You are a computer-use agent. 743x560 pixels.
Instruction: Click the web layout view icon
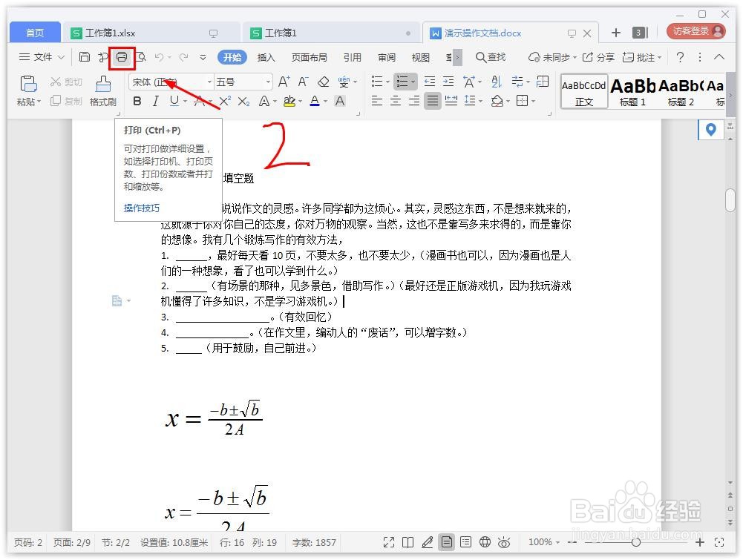(485, 542)
